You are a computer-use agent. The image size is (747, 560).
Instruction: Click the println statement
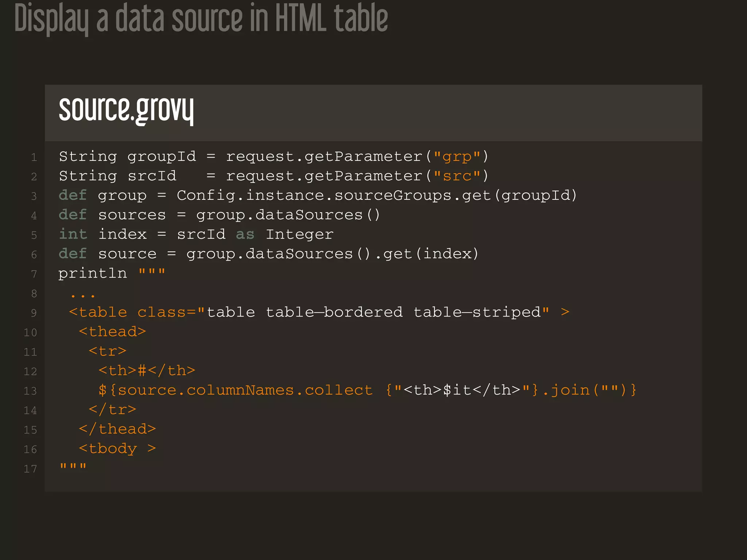click(x=93, y=273)
